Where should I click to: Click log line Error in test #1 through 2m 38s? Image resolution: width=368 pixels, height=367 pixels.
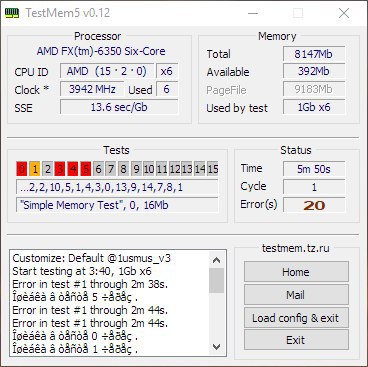[x=90, y=284]
